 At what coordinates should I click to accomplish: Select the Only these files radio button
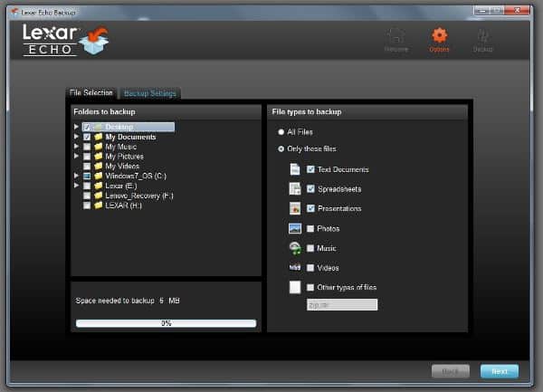[281, 148]
